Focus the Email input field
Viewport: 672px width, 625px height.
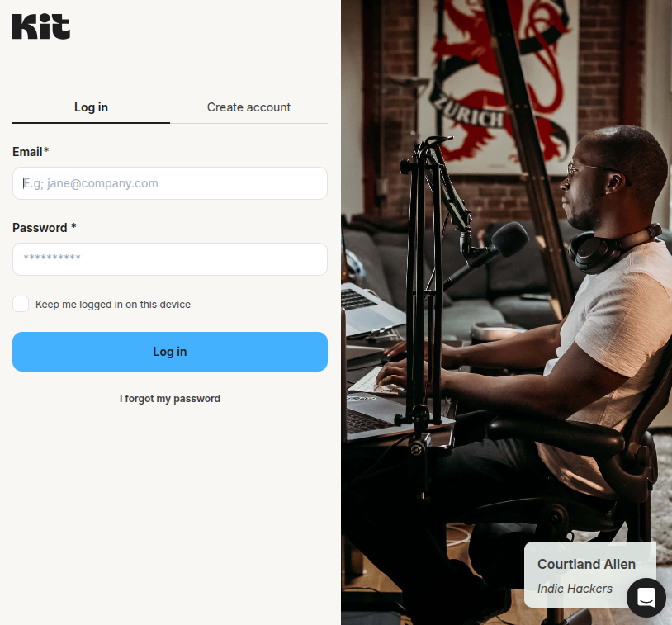coord(170,183)
